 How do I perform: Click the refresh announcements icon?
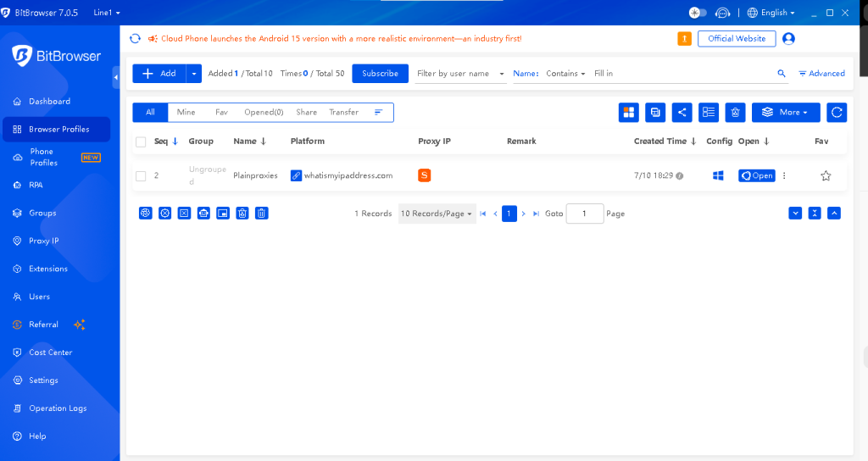pos(135,38)
